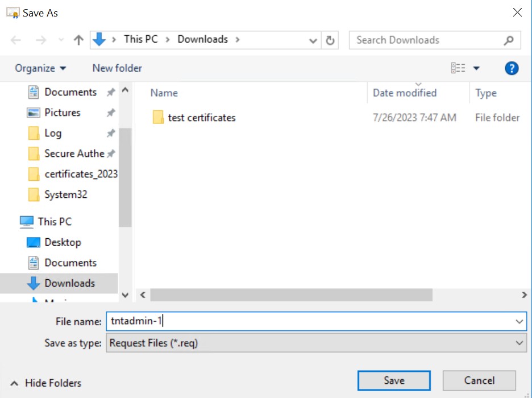Click the Downloads arrow icon in address bar

pyautogui.click(x=99, y=39)
